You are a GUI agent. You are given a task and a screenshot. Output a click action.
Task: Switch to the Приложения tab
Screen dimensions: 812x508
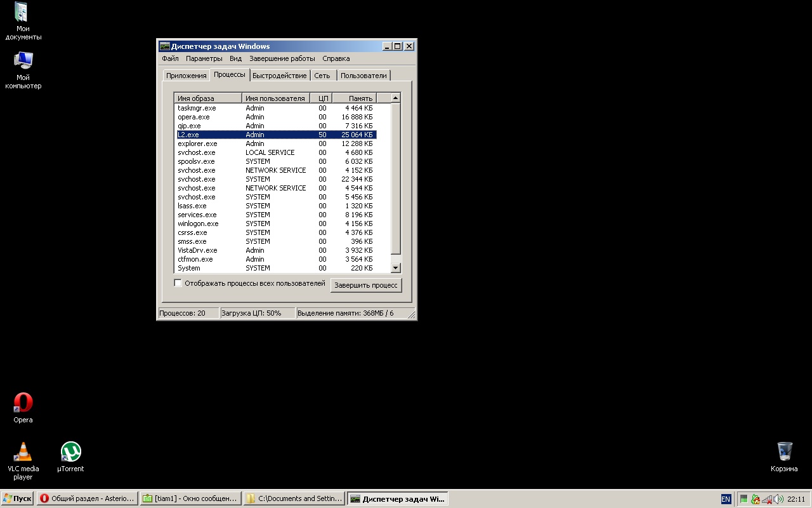(187, 76)
